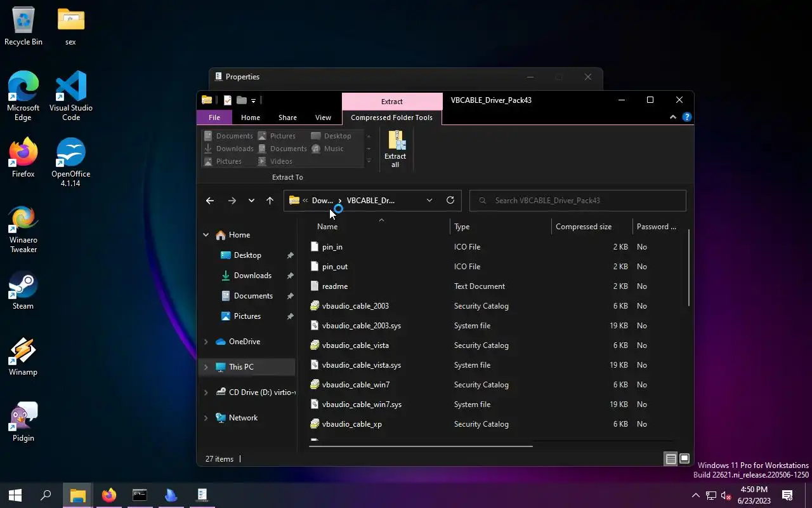This screenshot has height=508, width=812.
Task: Choose Downloads in the Extract To gallery
Action: pyautogui.click(x=228, y=149)
